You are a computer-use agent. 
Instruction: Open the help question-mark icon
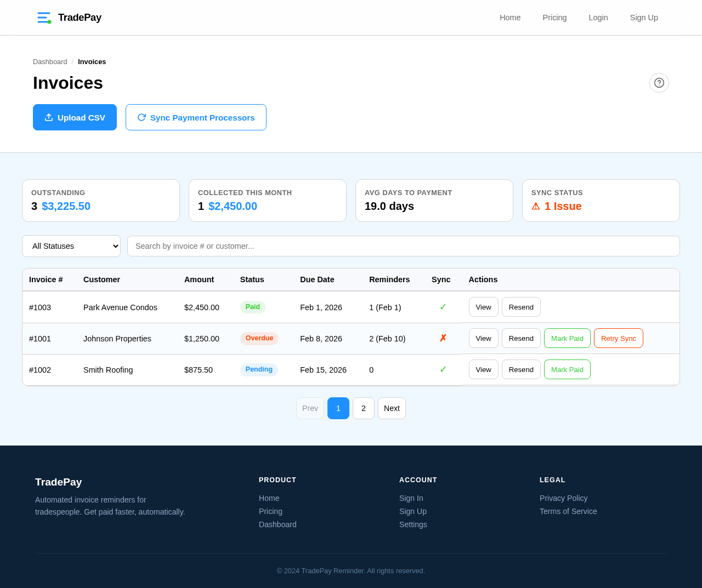coord(659,83)
